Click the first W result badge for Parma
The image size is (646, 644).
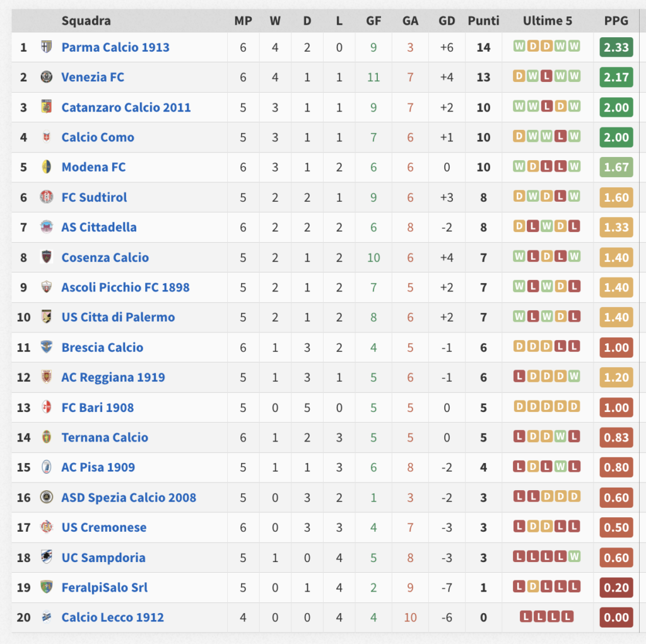pos(519,46)
